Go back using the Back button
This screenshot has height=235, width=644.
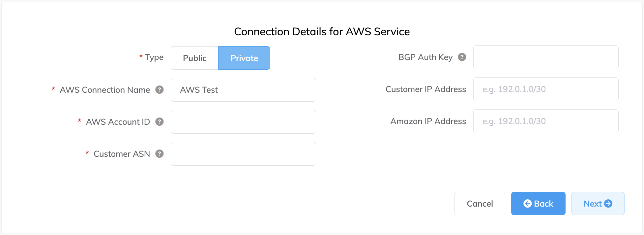click(x=538, y=203)
